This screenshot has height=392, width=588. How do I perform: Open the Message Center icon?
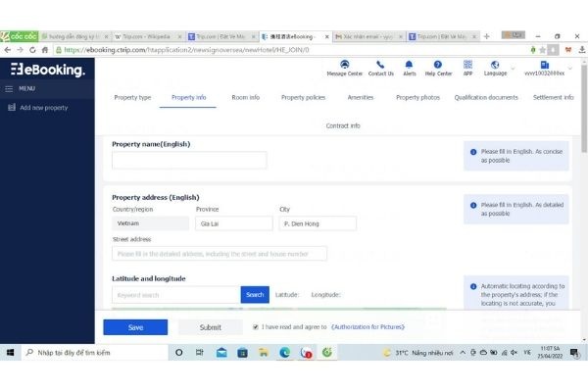click(344, 65)
